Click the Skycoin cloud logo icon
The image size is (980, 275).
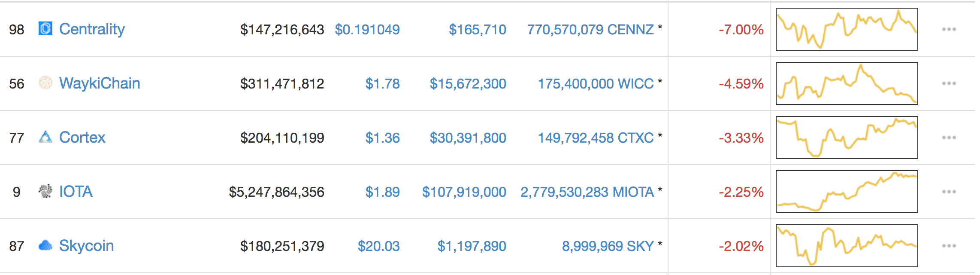click(45, 245)
